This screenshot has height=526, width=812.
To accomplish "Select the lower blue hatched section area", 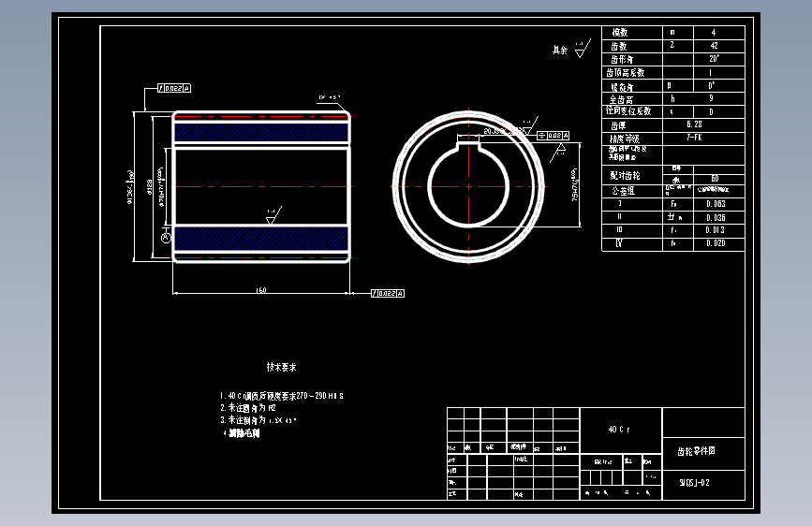I will click(x=261, y=239).
